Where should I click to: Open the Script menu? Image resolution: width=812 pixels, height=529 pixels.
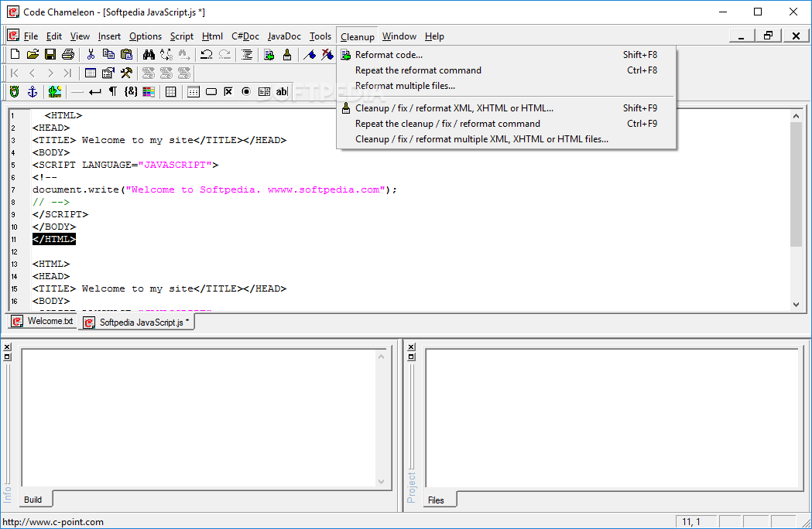pos(182,36)
